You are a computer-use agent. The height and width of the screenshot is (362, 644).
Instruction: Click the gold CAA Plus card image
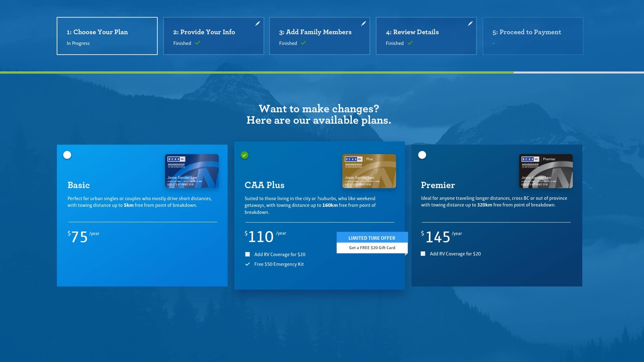point(369,171)
